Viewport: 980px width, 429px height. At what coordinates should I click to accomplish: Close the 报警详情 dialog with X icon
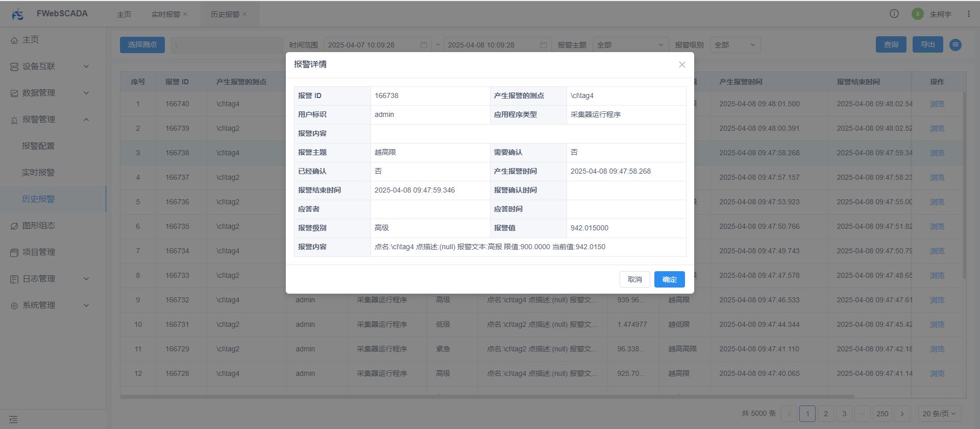(x=682, y=65)
